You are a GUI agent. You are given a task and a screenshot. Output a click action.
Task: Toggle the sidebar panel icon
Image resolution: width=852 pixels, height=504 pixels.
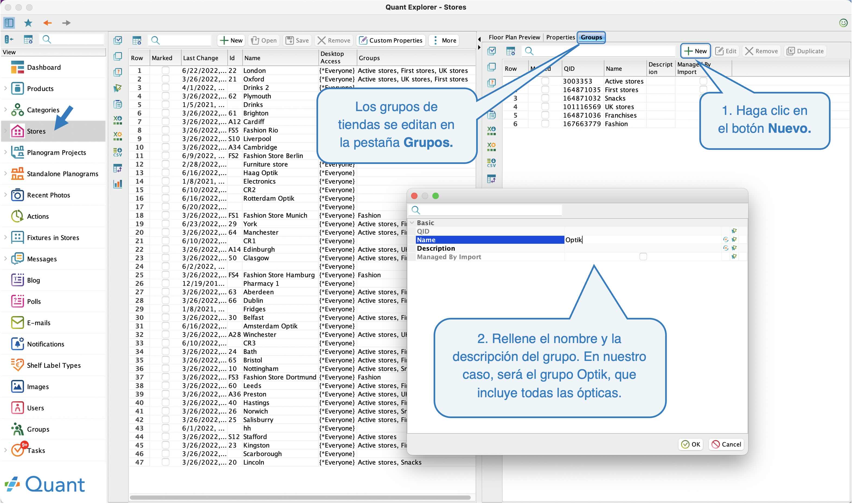click(9, 23)
